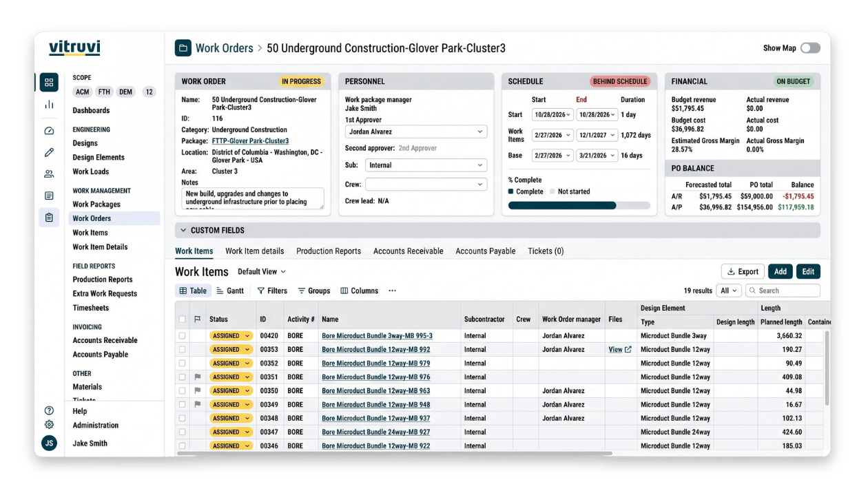Viewport: 868px width, 482px height.
Task: Click the flag column header icon
Action: click(x=197, y=319)
